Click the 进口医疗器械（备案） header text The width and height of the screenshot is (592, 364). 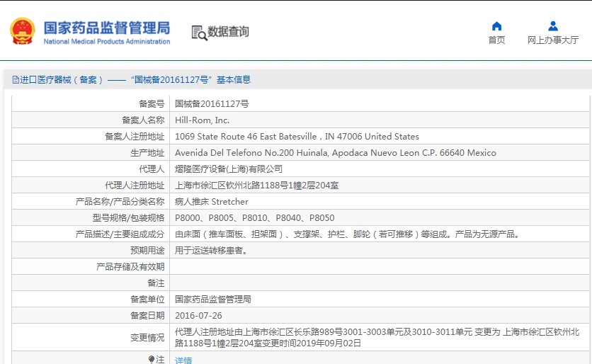tap(61, 80)
